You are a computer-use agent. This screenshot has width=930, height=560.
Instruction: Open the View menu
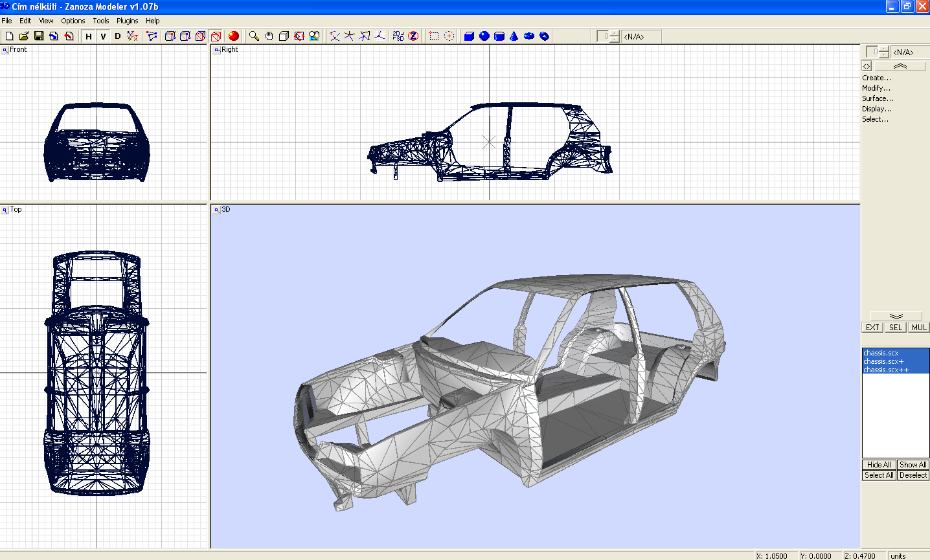[x=46, y=21]
